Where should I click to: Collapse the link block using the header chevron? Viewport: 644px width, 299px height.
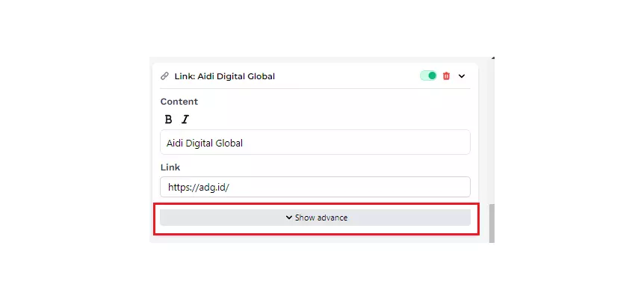click(x=462, y=76)
